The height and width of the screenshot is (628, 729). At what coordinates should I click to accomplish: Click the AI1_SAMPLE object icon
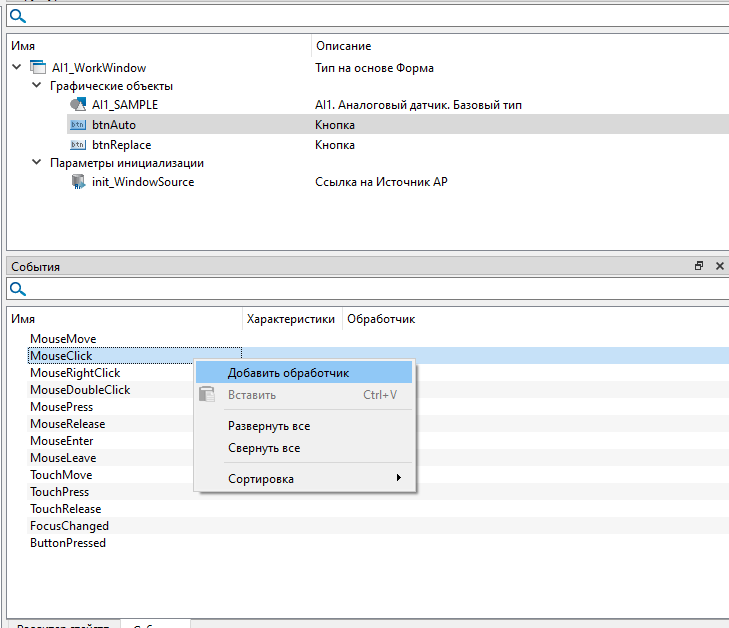click(78, 105)
